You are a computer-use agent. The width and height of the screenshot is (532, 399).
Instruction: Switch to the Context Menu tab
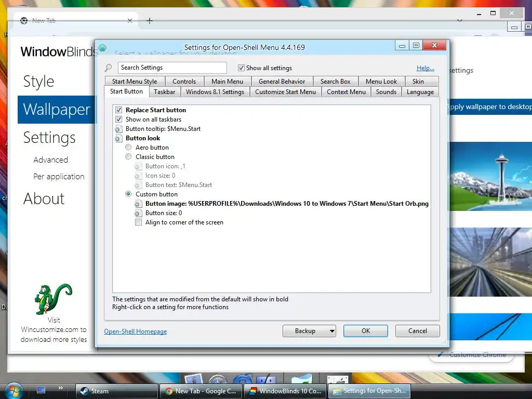pyautogui.click(x=347, y=92)
